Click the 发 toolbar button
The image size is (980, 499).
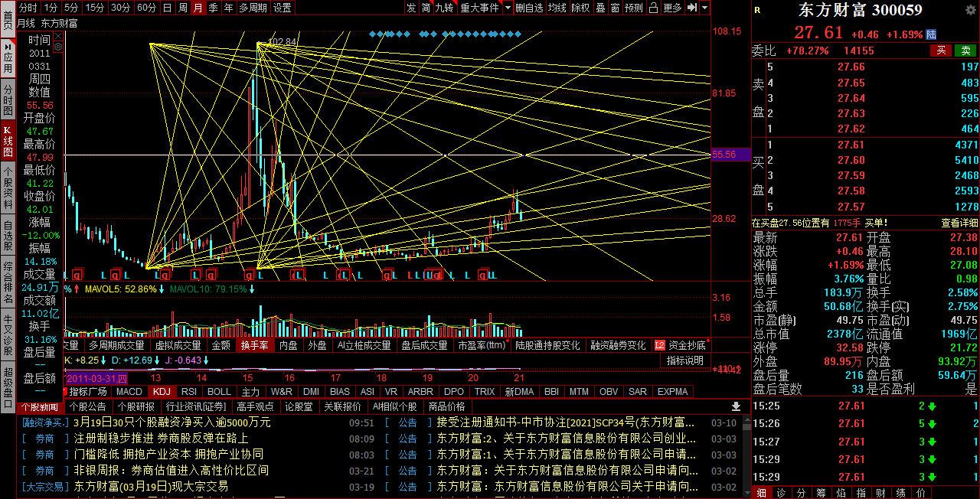[412, 8]
